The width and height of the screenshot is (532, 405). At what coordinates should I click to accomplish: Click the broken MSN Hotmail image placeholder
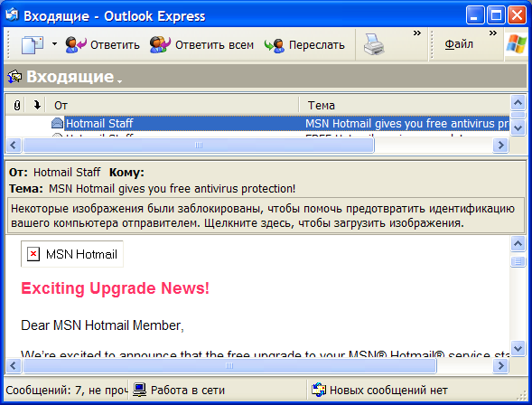(x=72, y=254)
